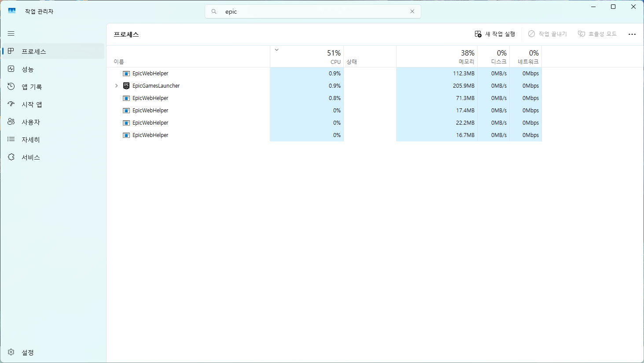Open the three-dot more options menu

tap(632, 34)
